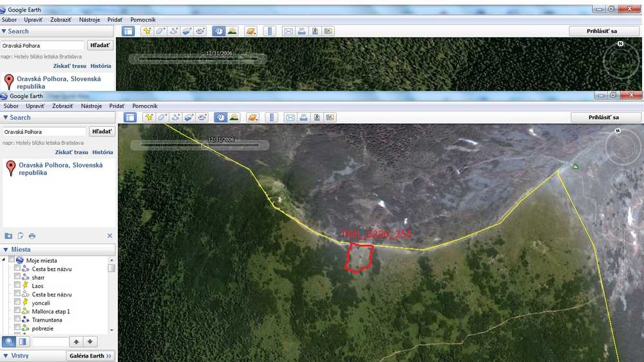This screenshot has height=362, width=644.
Task: Print the view from front window toolbar
Action: point(303,117)
